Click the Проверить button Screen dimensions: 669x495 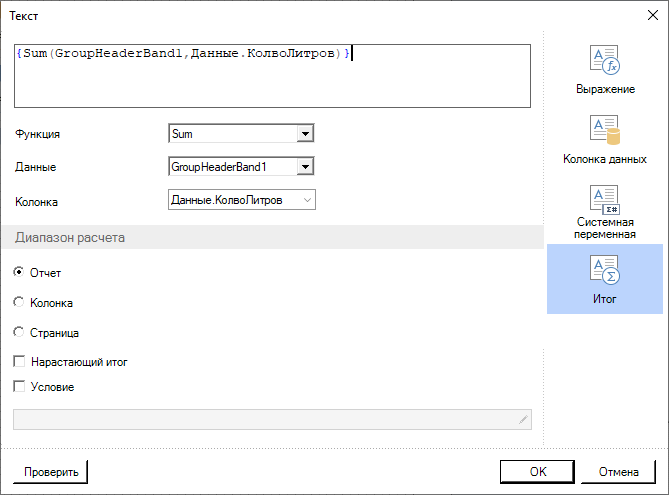pyautogui.click(x=51, y=472)
